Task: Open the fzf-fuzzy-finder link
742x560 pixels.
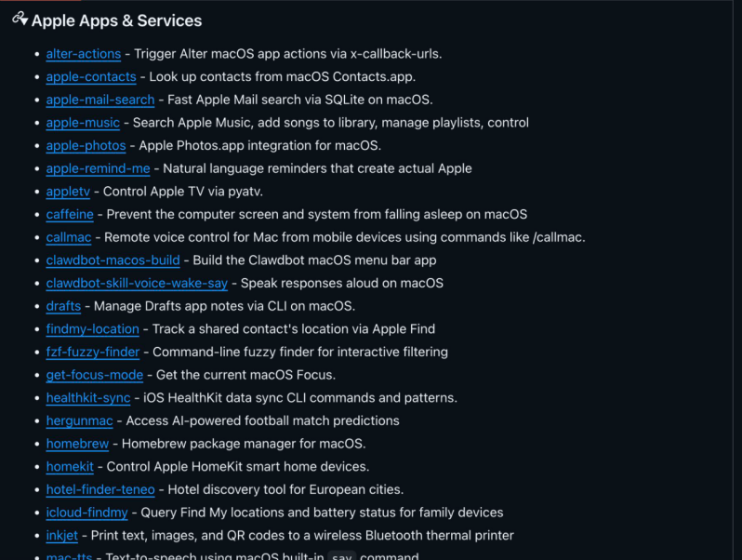Action: (92, 352)
